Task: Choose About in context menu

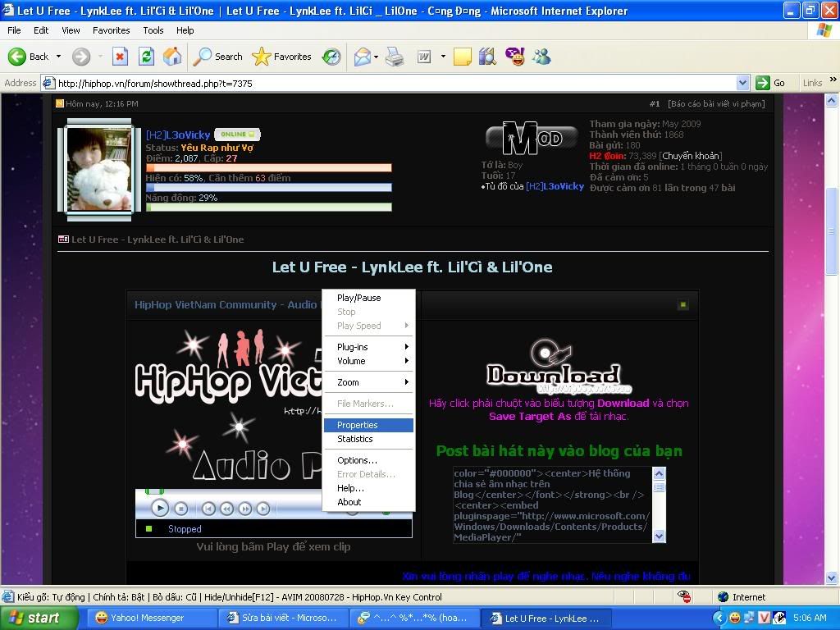Action: click(x=368, y=503)
